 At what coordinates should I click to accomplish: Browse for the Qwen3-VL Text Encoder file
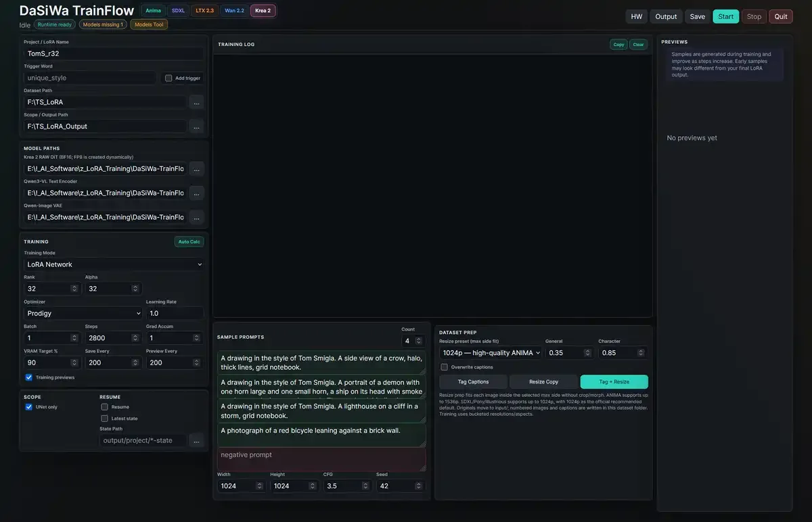coord(196,193)
